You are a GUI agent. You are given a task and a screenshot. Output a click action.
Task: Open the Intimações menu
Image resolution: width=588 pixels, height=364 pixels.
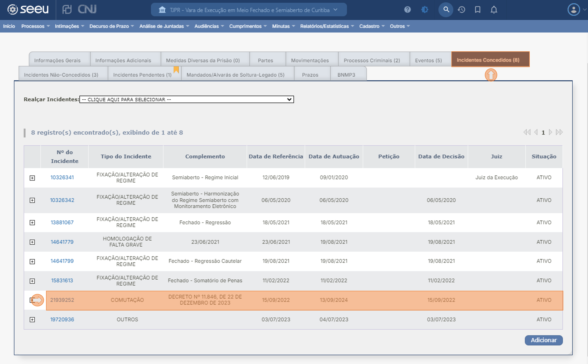(69, 26)
